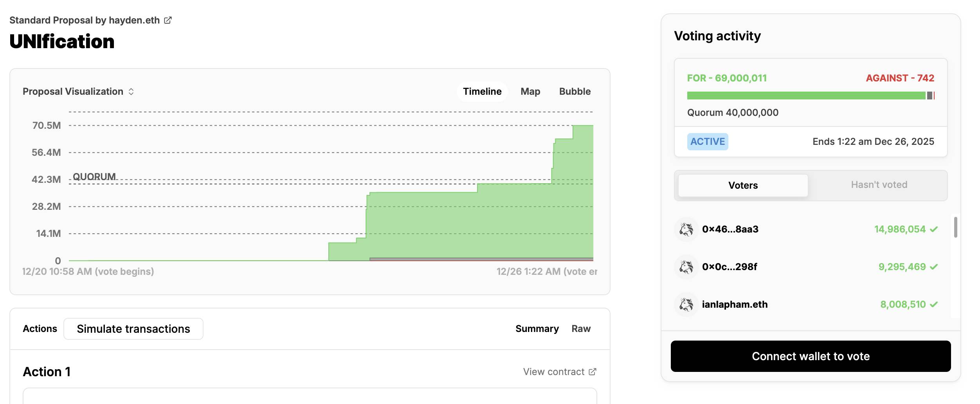
Task: Click the unicorn avatar for 0x46...8aa3
Action: click(x=686, y=229)
